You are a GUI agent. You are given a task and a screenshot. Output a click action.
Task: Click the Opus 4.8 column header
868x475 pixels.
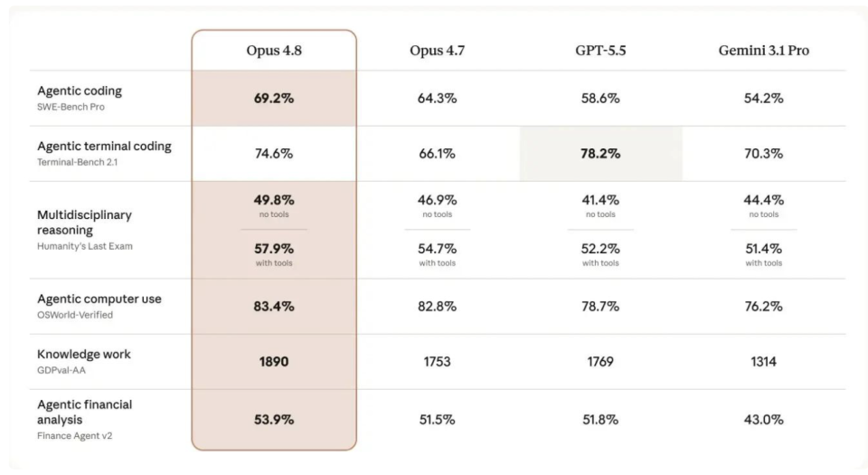click(x=274, y=51)
